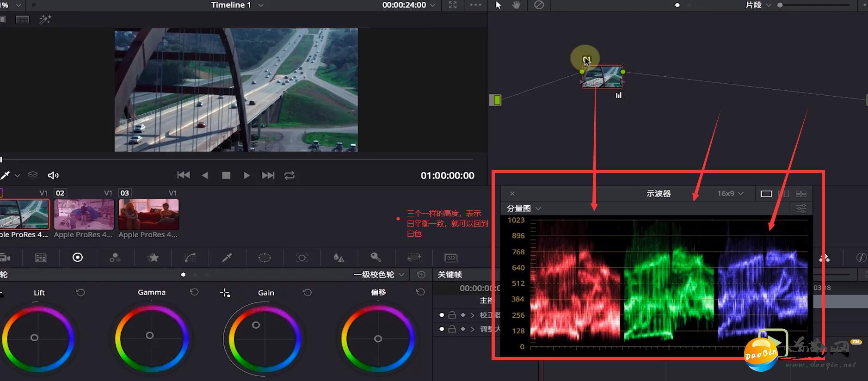The height and width of the screenshot is (381, 868).
Task: Select the node editor pointer tool
Action: coord(498,5)
